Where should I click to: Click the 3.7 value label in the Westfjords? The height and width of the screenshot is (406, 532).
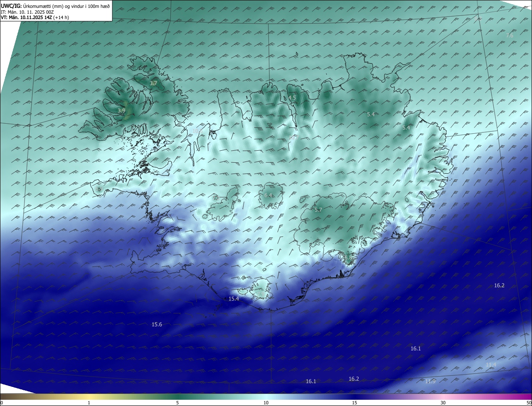(x=153, y=83)
